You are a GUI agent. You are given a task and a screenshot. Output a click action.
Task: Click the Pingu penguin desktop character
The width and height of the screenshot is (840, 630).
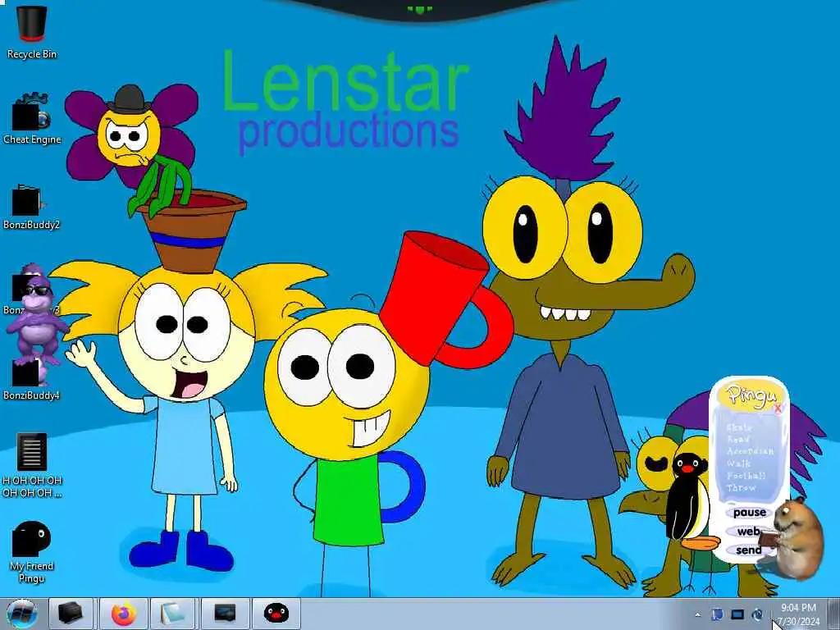688,501
